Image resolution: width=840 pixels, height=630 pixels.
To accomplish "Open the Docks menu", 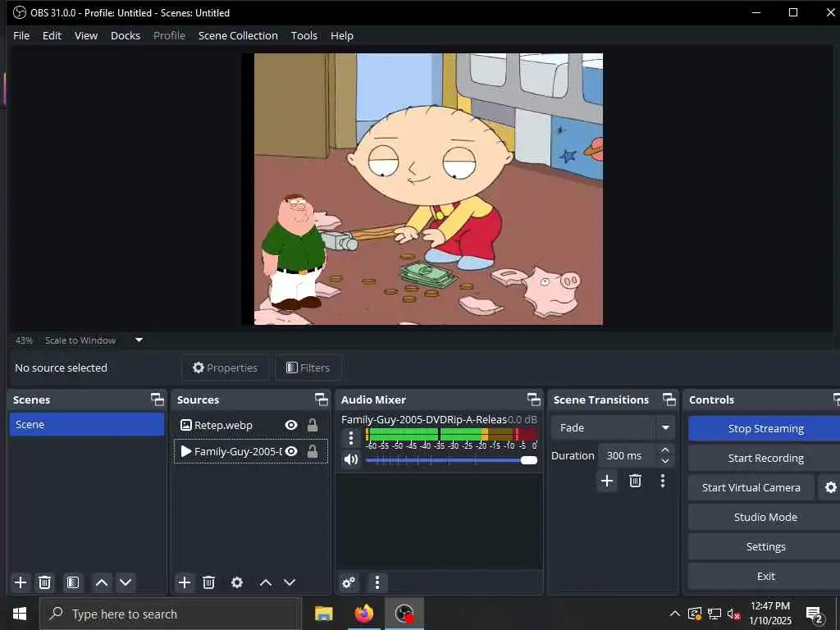I will click(x=126, y=36).
